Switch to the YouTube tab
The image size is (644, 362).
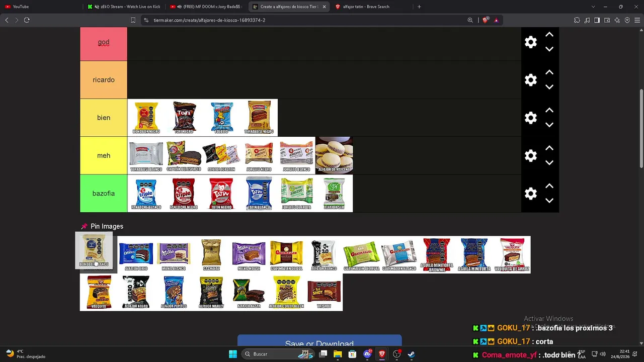pos(40,7)
